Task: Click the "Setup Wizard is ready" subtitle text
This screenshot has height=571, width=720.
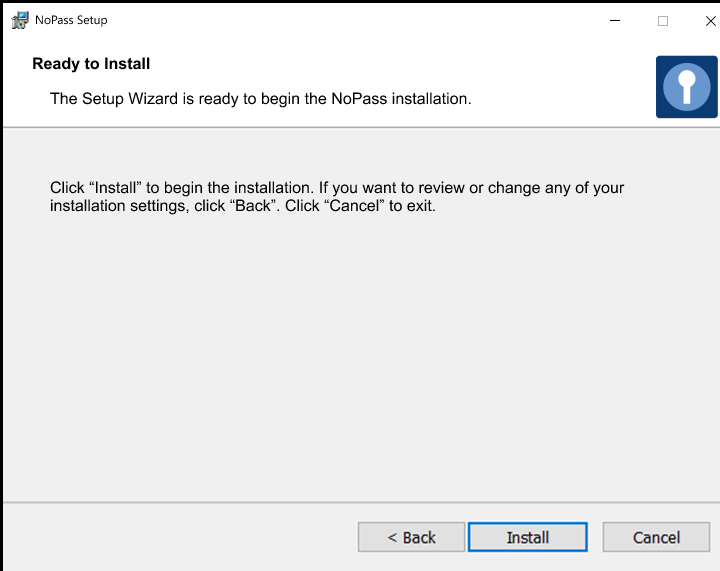Action: (x=260, y=99)
